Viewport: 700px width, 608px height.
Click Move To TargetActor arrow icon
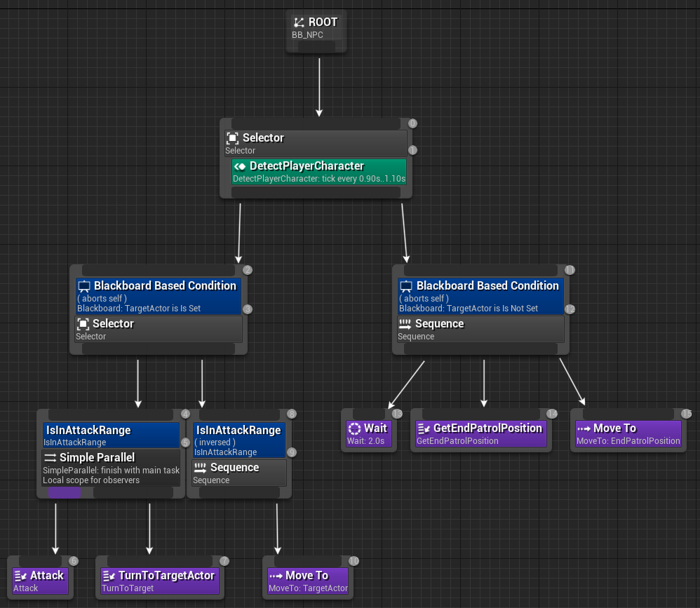276,576
